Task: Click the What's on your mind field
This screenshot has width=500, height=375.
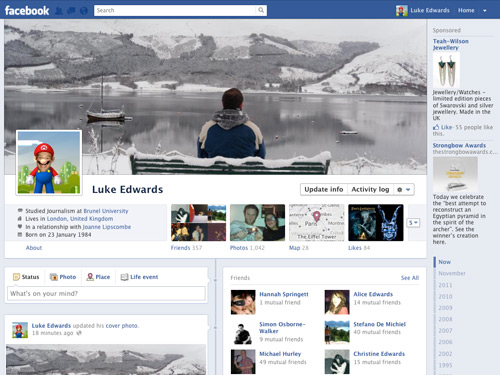Action: click(x=106, y=294)
